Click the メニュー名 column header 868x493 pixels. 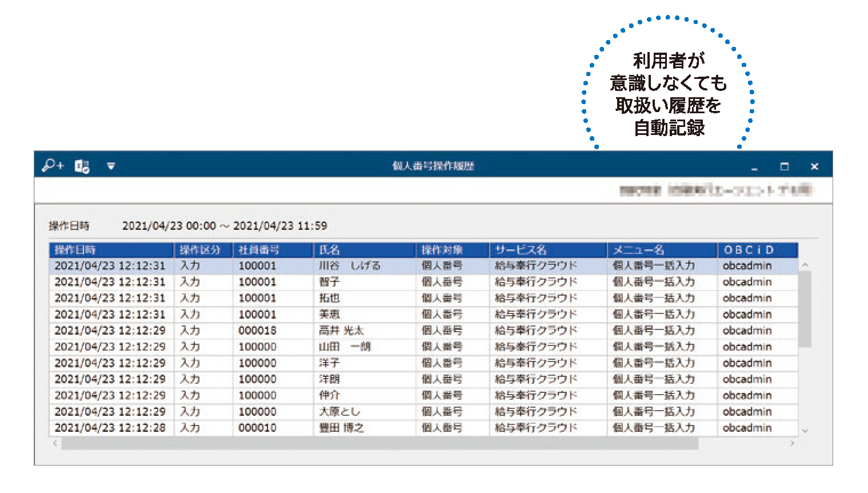tap(662, 250)
